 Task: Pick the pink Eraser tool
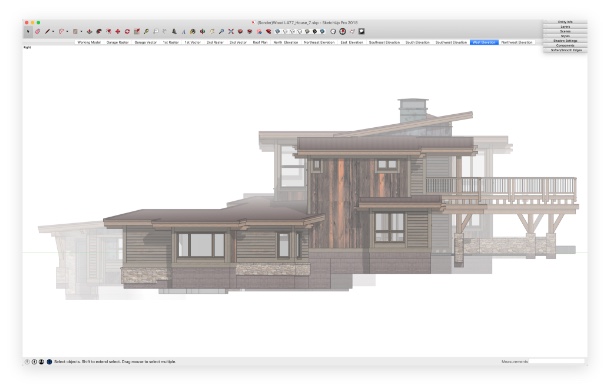[x=37, y=32]
